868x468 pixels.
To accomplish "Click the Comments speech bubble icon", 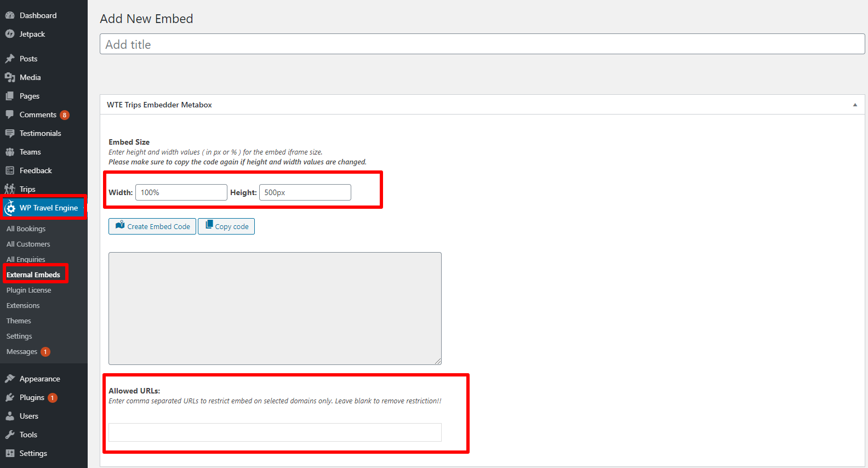I will pyautogui.click(x=10, y=115).
